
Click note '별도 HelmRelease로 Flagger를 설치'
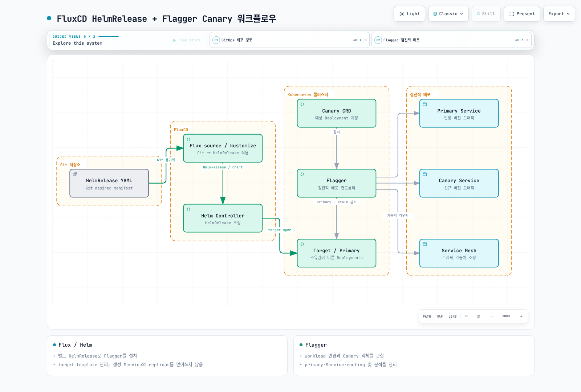coord(97,356)
